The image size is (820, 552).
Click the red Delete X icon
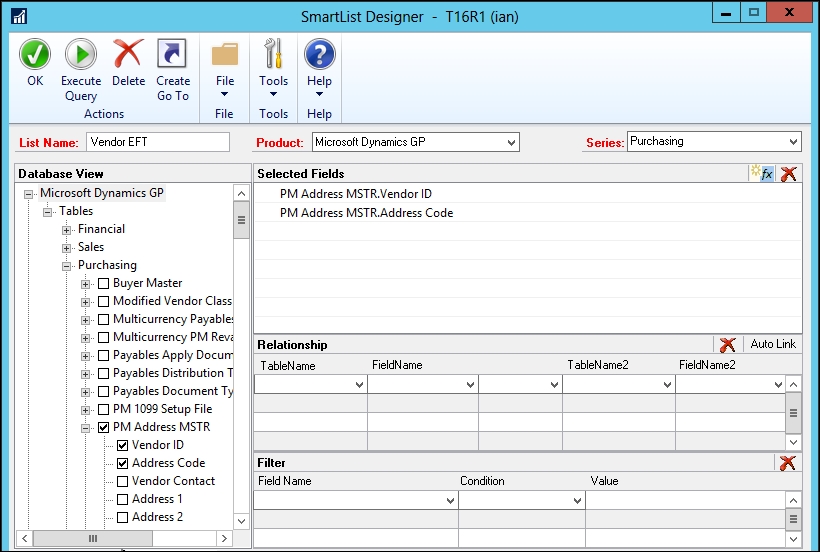coord(128,54)
